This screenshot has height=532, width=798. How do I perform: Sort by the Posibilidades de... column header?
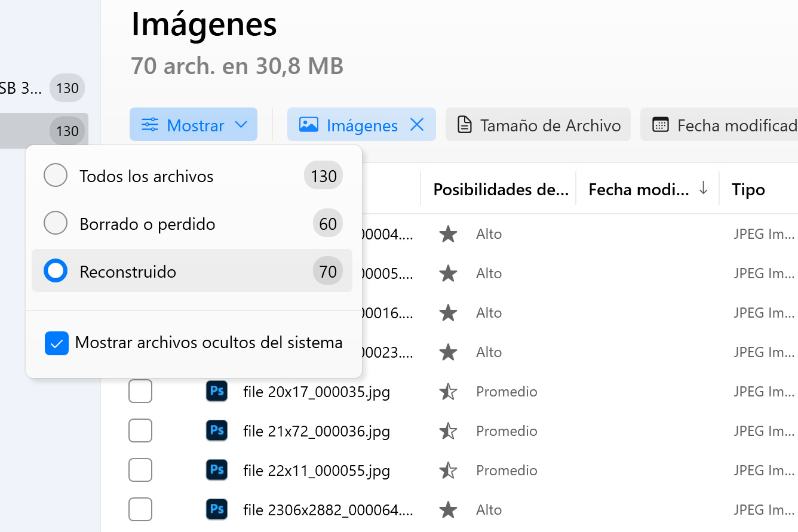(501, 189)
